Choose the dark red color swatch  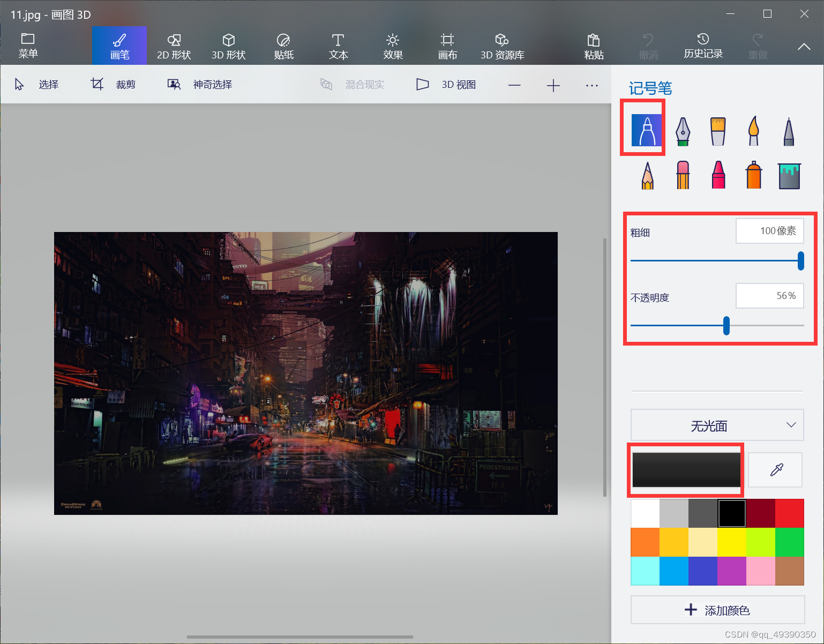pos(761,513)
